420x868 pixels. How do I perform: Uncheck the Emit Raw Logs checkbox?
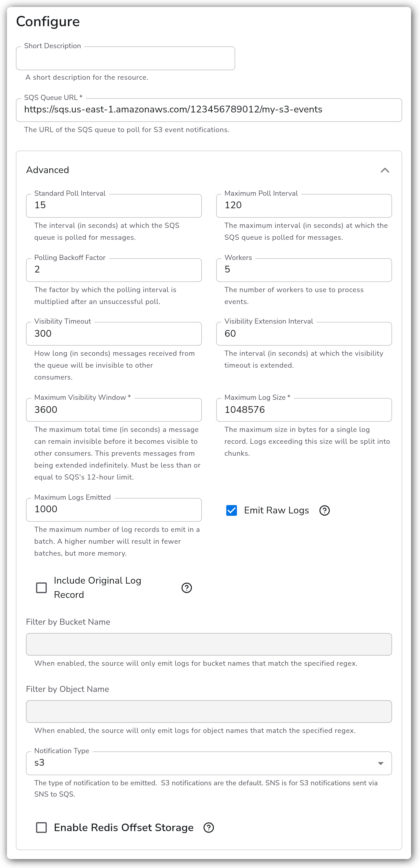[232, 510]
